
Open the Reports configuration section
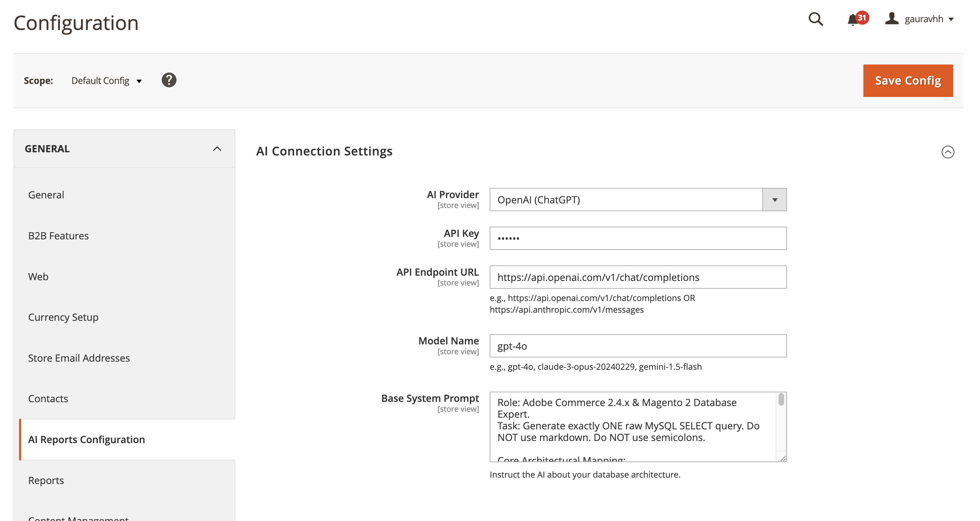[46, 480]
